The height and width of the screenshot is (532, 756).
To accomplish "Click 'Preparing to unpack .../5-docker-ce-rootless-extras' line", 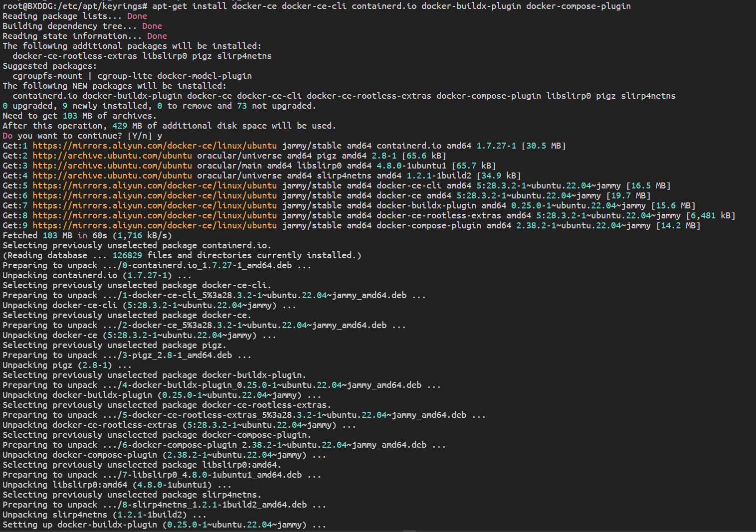I will coord(244,415).
